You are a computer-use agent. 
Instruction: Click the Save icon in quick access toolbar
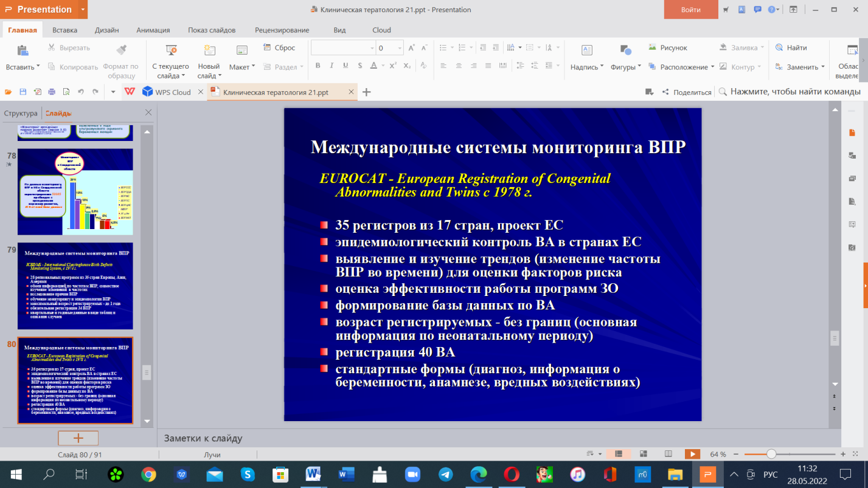tap(23, 92)
